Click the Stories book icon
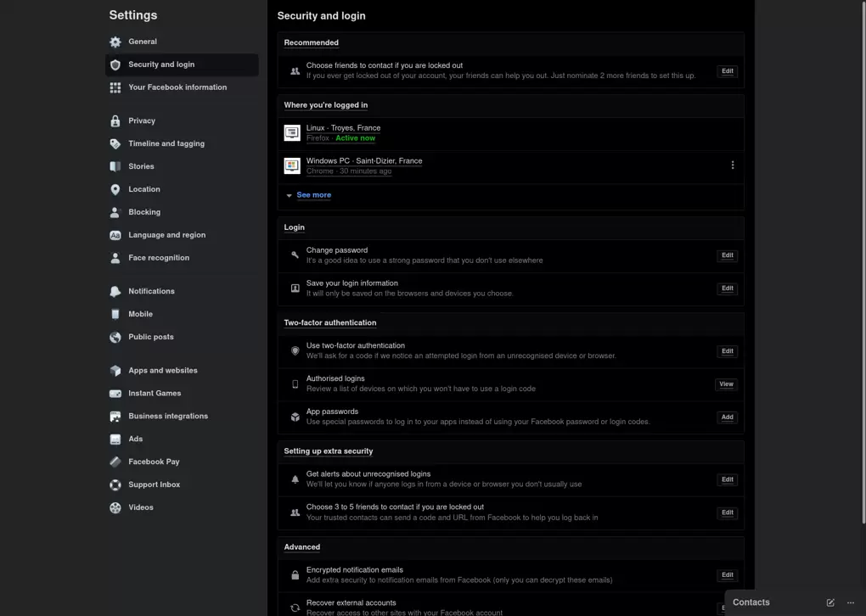 pyautogui.click(x=115, y=166)
